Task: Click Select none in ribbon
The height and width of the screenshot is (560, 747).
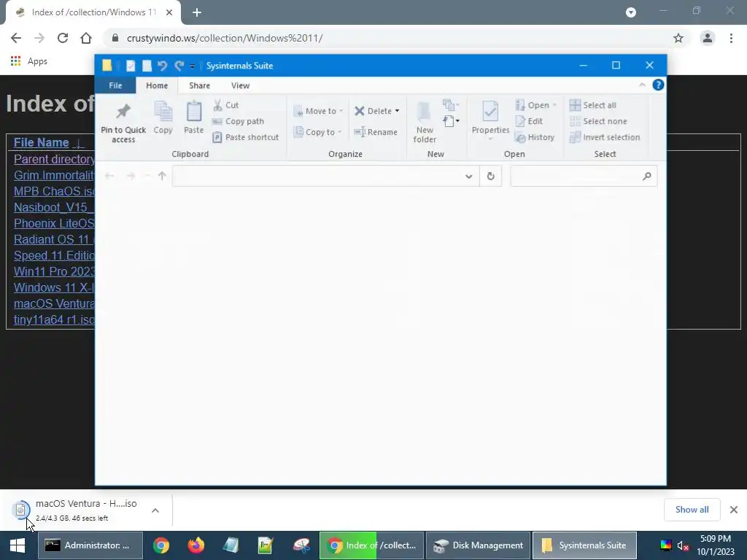Action: 598,122
